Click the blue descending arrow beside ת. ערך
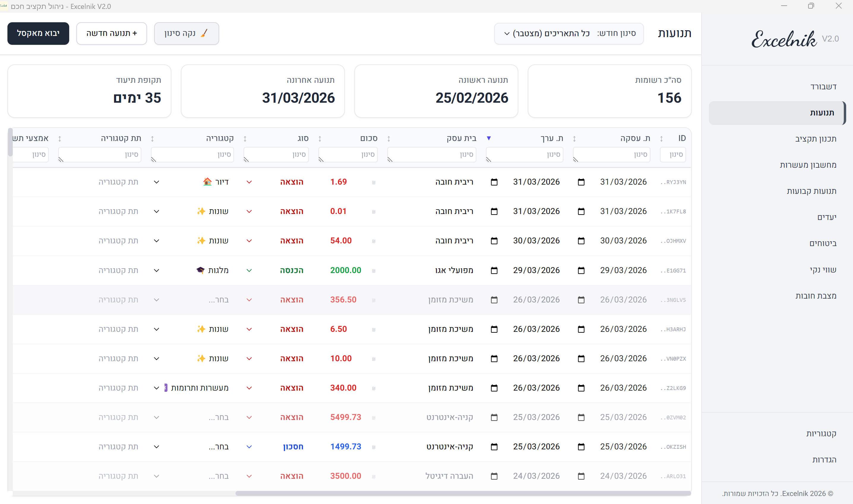This screenshot has width=853, height=504. pos(489,138)
